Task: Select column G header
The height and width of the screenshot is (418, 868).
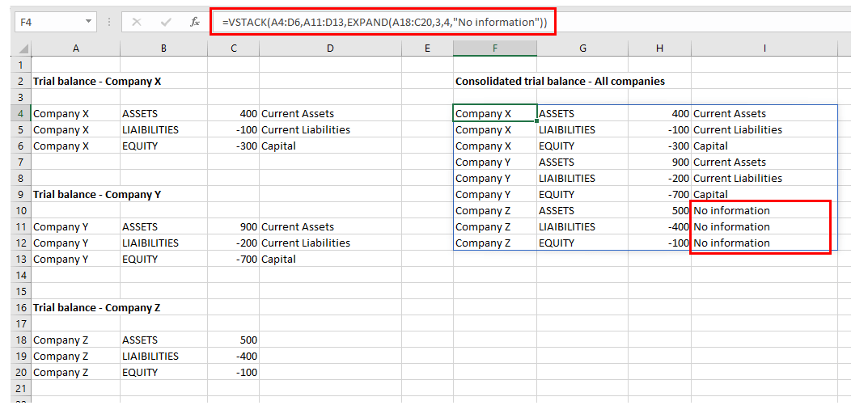Action: point(582,49)
